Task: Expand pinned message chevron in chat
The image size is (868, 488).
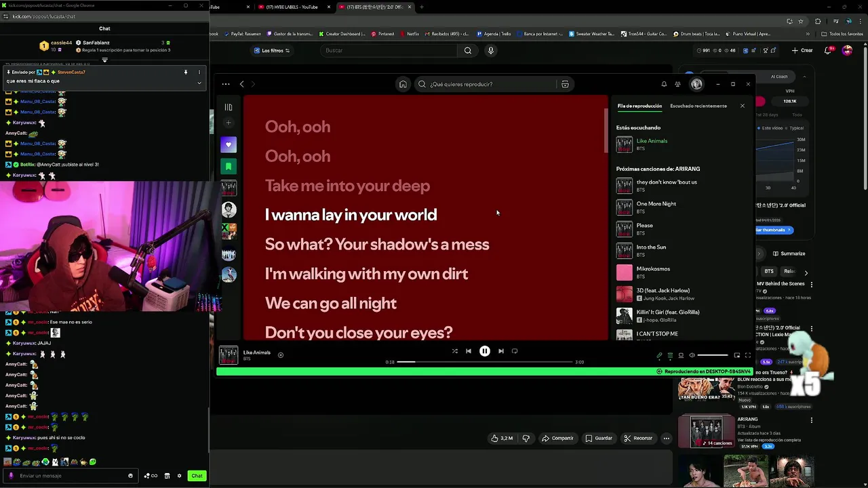Action: click(x=199, y=83)
